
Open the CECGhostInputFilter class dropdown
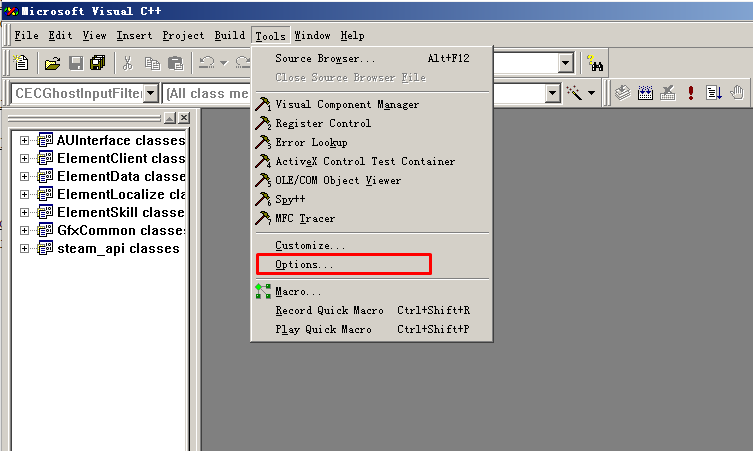pyautogui.click(x=151, y=93)
